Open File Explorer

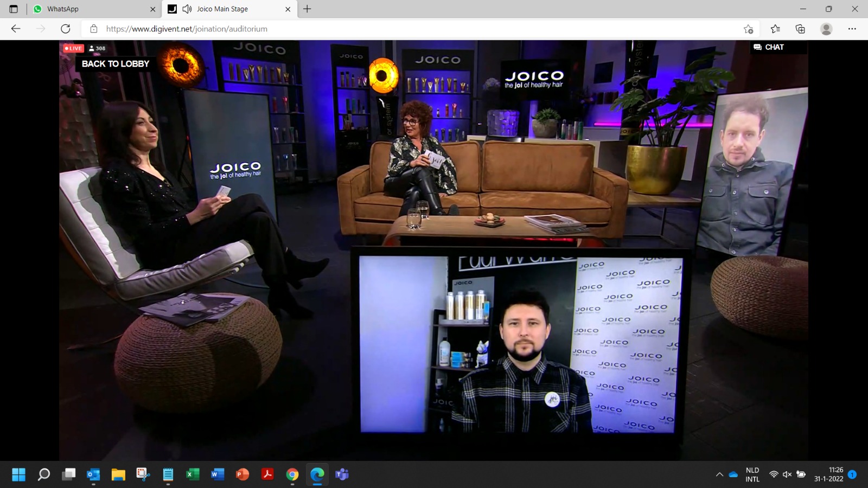(x=118, y=474)
